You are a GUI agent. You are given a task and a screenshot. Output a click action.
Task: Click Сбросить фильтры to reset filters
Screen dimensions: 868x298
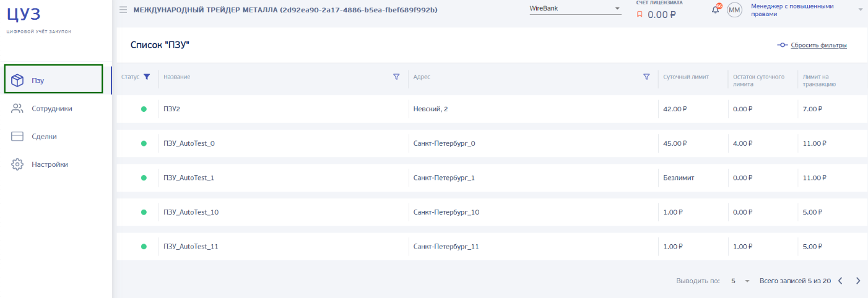(812, 45)
